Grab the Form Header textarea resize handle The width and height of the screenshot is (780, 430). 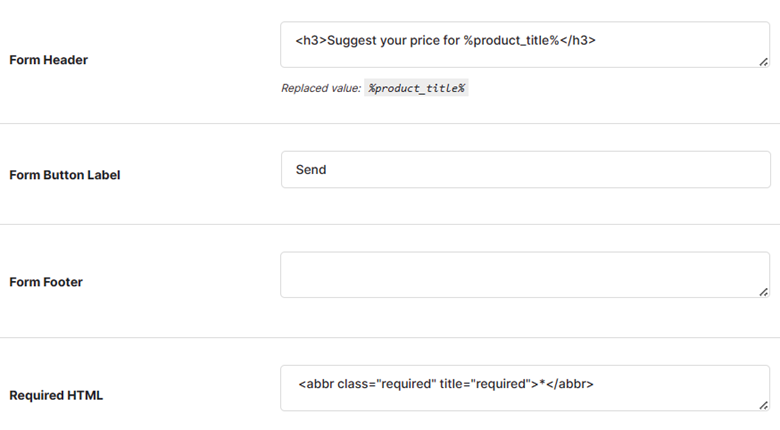point(764,62)
